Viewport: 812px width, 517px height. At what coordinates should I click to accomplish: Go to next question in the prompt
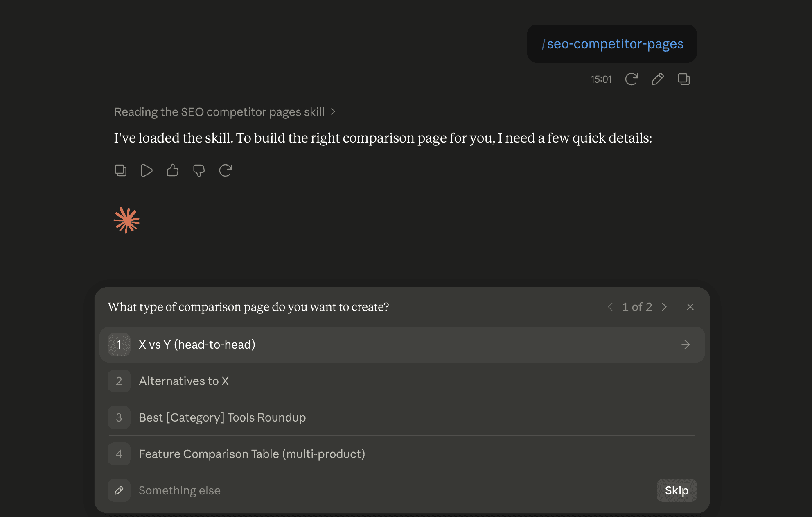pyautogui.click(x=664, y=307)
